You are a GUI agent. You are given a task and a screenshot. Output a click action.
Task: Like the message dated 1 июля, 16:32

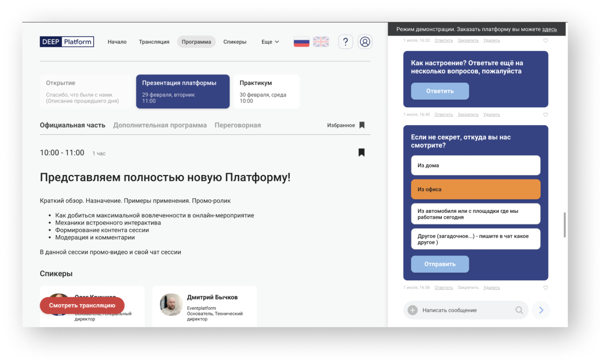[x=545, y=40]
